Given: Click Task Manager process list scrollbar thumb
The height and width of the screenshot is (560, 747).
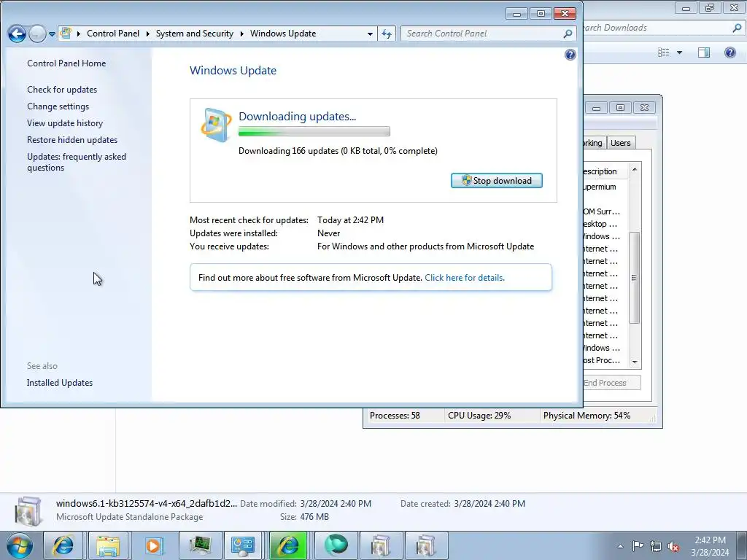Looking at the screenshot, I should (634, 278).
